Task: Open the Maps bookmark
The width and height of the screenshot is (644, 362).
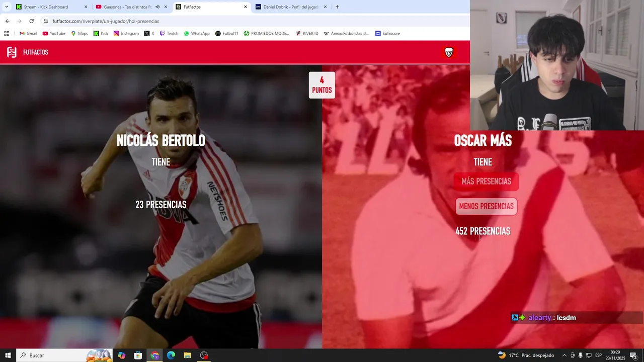Action: tap(79, 34)
